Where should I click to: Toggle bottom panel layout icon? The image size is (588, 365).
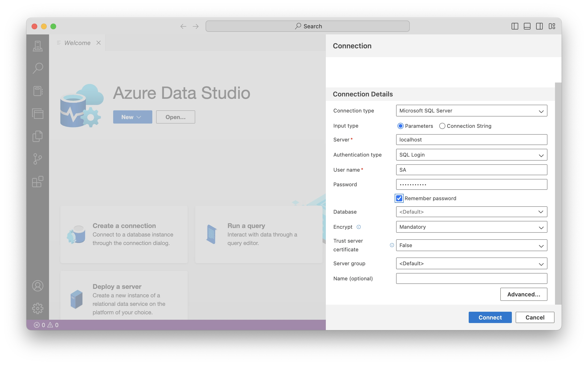[x=528, y=26]
